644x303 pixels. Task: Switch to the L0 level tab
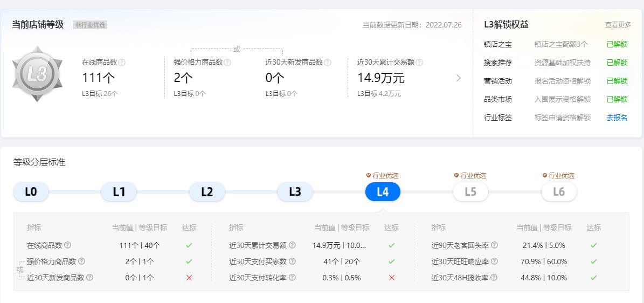tap(31, 192)
